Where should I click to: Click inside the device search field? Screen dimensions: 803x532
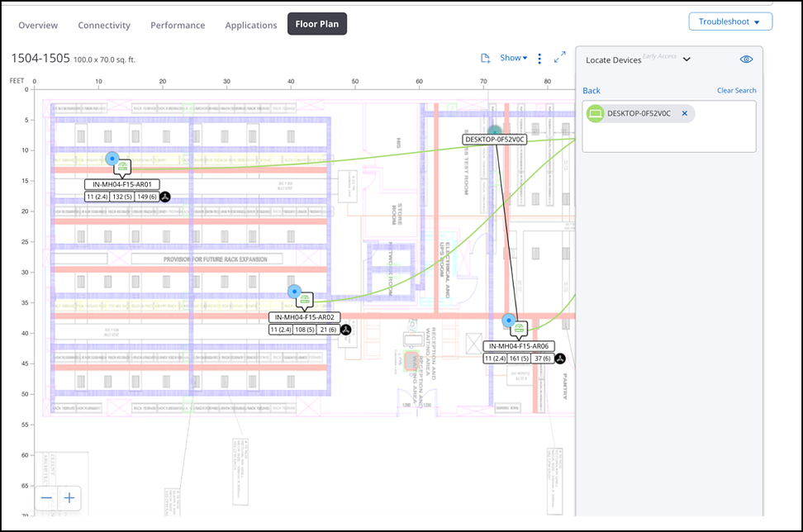point(669,126)
